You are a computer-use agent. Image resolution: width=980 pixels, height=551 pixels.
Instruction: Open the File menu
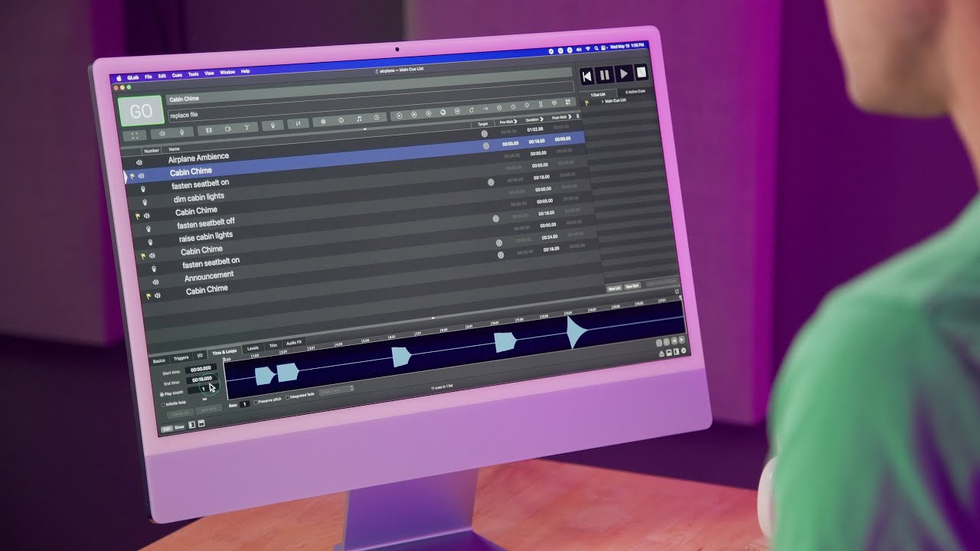pos(149,77)
